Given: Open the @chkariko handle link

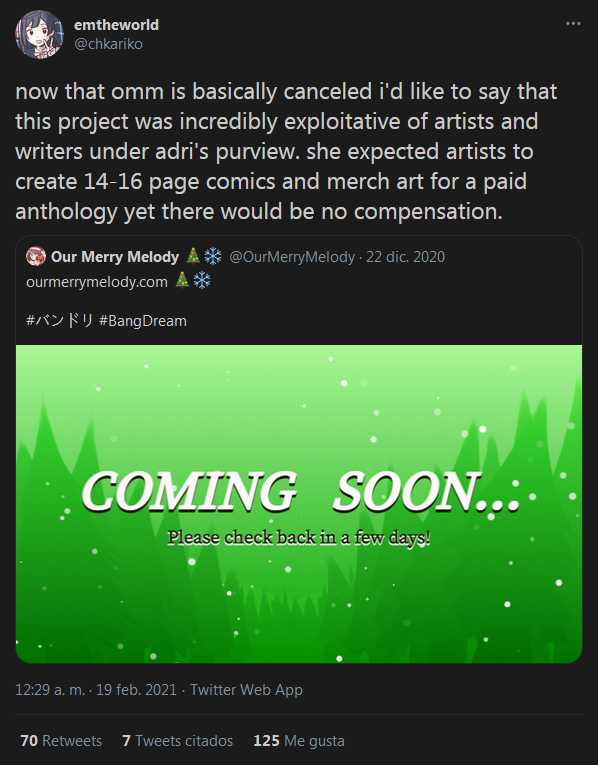Looking at the screenshot, I should coord(108,44).
